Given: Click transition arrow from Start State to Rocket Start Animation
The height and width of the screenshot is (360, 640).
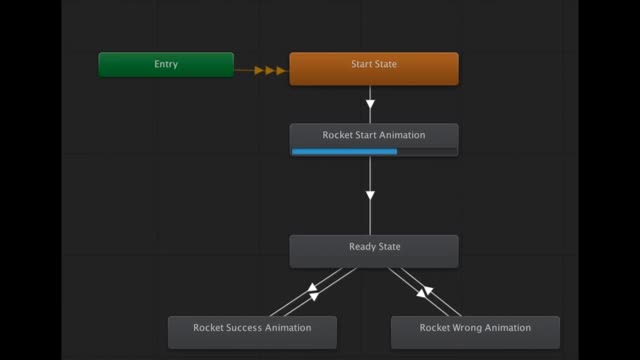Looking at the screenshot, I should click(x=370, y=104).
